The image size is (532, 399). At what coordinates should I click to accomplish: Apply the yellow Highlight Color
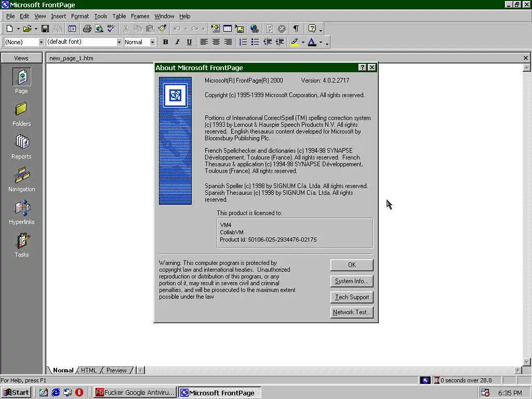pyautogui.click(x=295, y=42)
